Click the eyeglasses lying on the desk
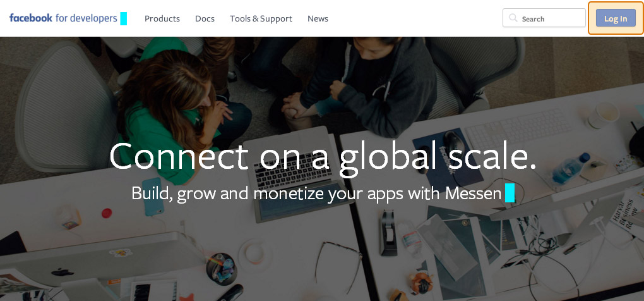The height and width of the screenshot is (301, 644). pyautogui.click(x=338, y=263)
